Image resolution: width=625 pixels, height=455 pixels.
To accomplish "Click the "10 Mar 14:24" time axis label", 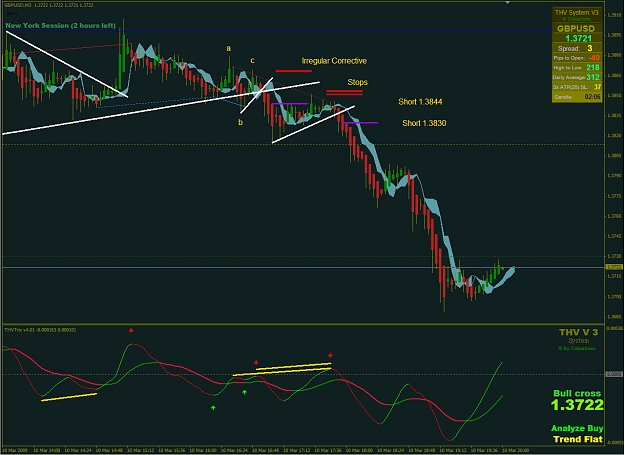I will 78,451.
